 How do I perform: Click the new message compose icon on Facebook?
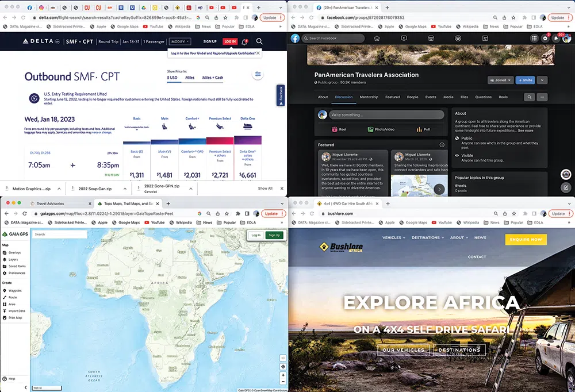tap(566, 187)
